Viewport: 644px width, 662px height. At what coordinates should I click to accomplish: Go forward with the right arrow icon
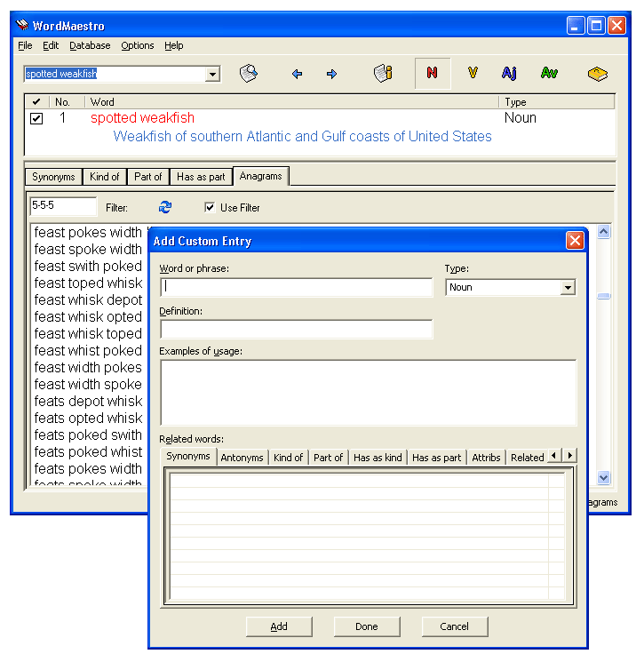(x=331, y=74)
